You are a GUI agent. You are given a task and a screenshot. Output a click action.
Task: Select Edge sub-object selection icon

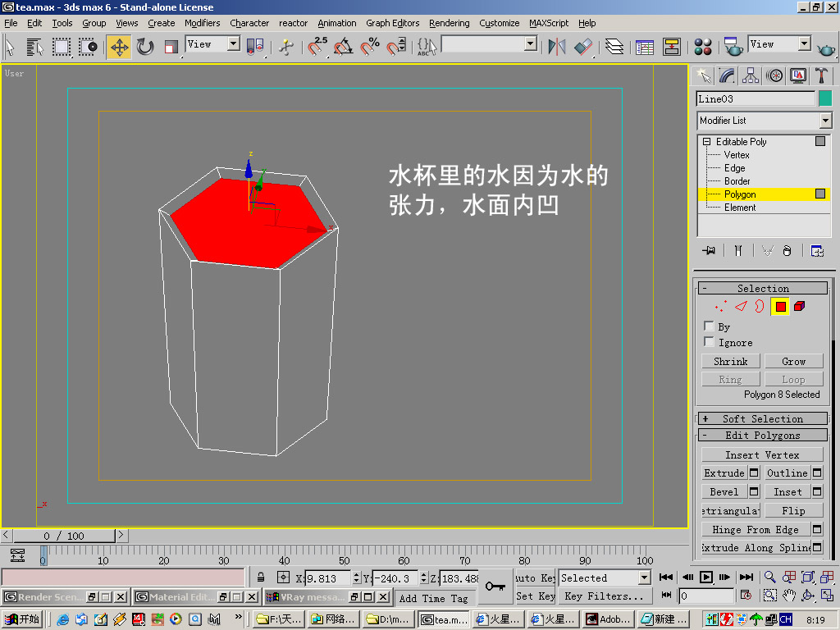pyautogui.click(x=741, y=307)
